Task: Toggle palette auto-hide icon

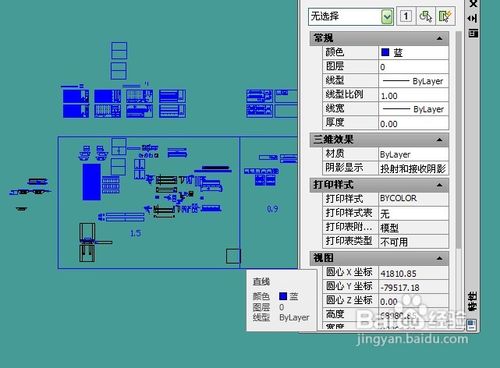Action: click(x=473, y=19)
